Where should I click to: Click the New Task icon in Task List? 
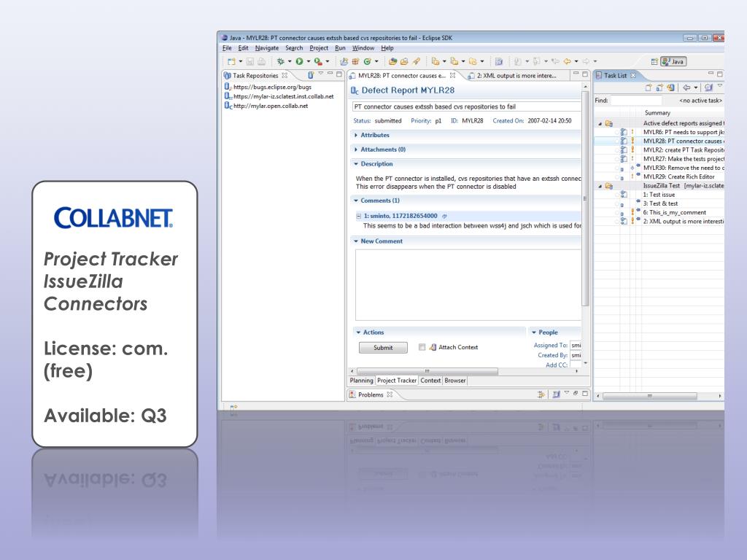pos(648,87)
